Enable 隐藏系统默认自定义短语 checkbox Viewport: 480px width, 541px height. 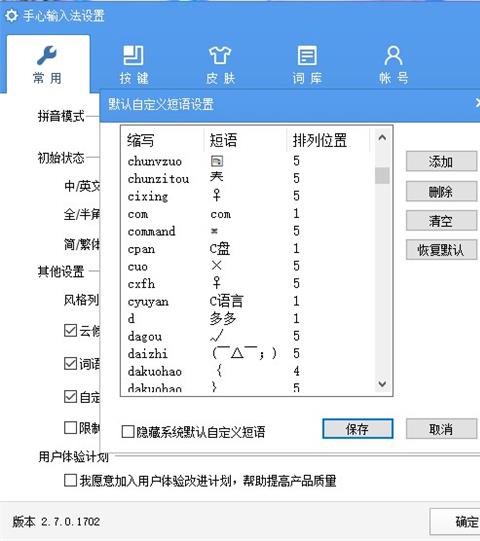click(x=128, y=432)
